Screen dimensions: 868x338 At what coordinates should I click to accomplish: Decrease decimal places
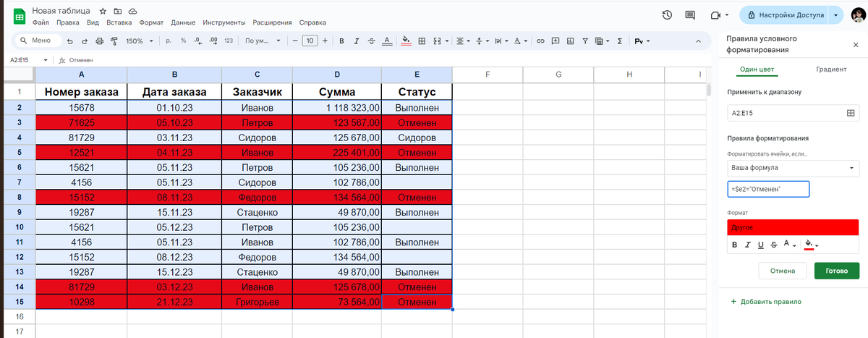[x=197, y=41]
